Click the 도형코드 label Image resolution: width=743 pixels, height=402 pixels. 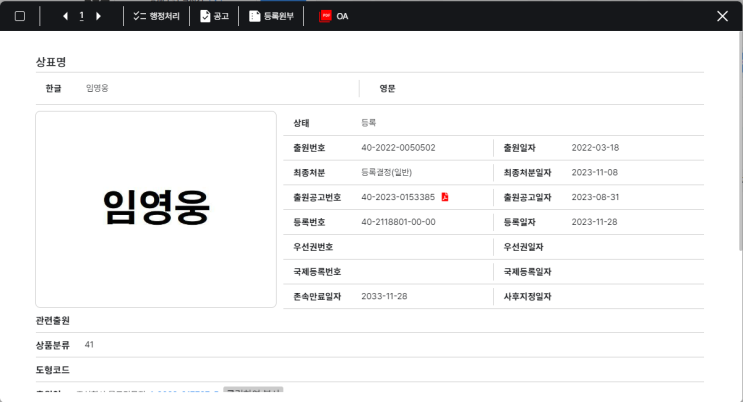coord(53,370)
